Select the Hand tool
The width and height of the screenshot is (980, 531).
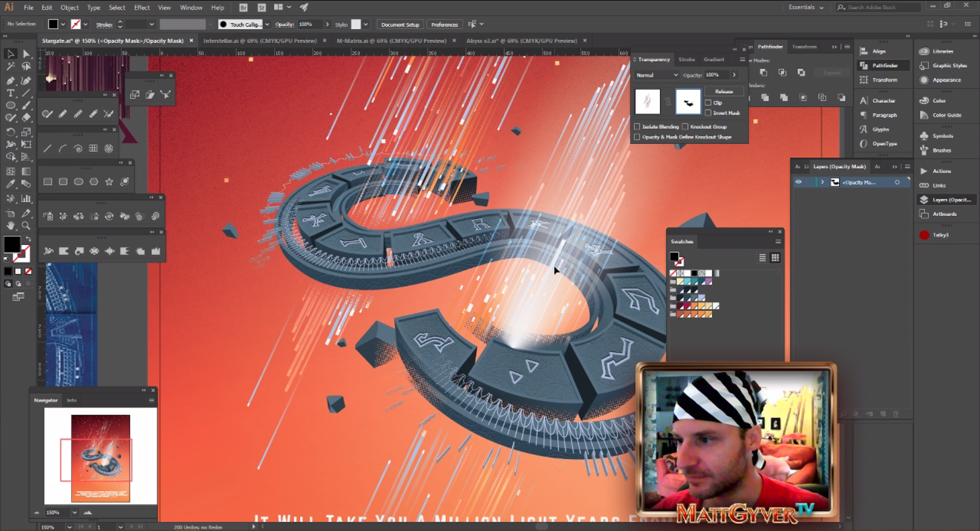click(x=10, y=225)
